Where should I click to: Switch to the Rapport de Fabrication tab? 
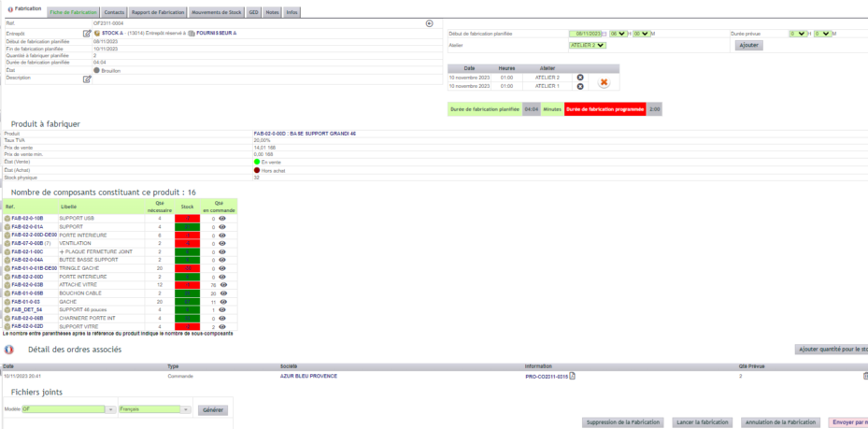(x=158, y=12)
